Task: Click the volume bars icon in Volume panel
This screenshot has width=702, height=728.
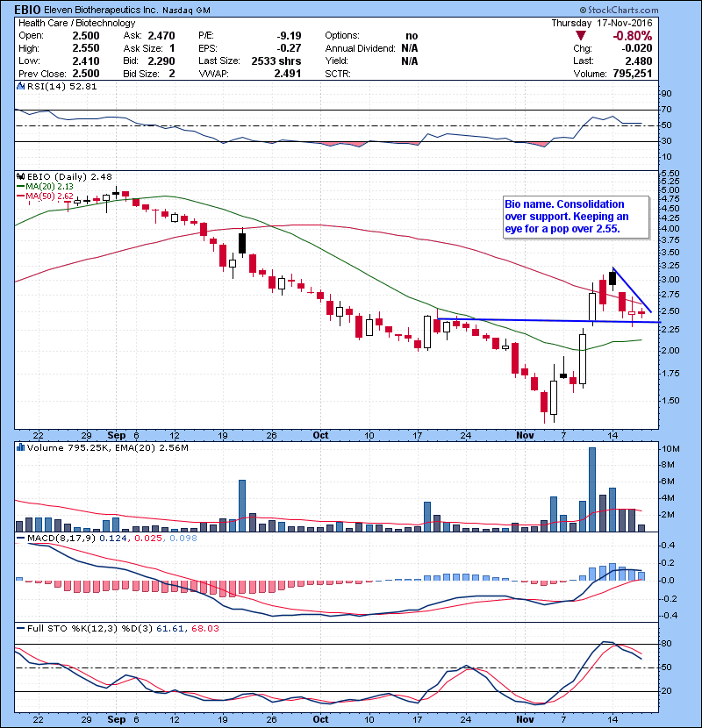Action: 20,447
